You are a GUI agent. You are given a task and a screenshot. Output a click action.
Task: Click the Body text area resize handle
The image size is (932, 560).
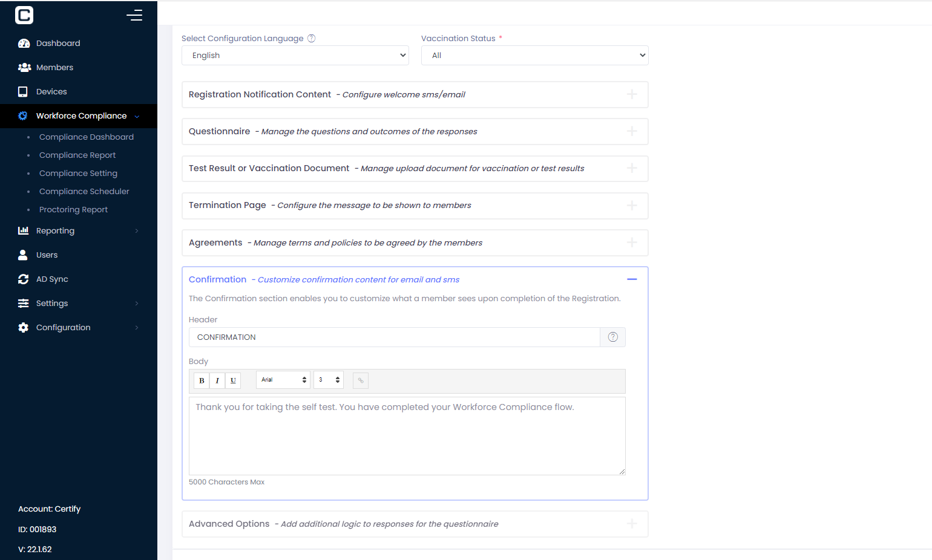[x=622, y=472]
